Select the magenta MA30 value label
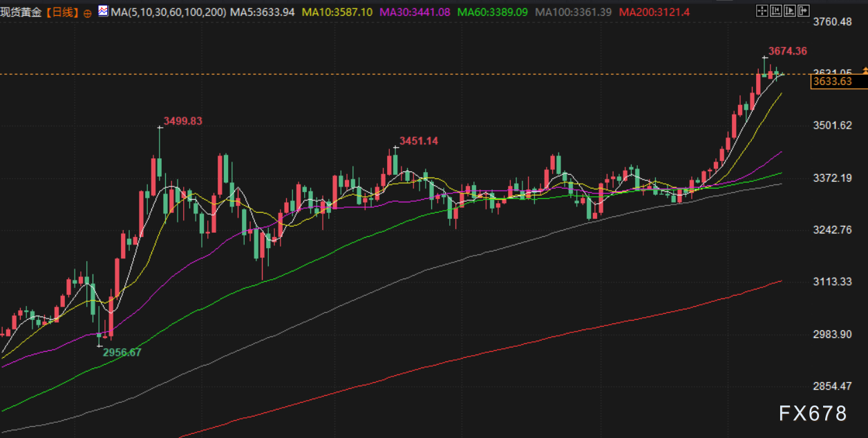868x438 pixels. pos(415,12)
